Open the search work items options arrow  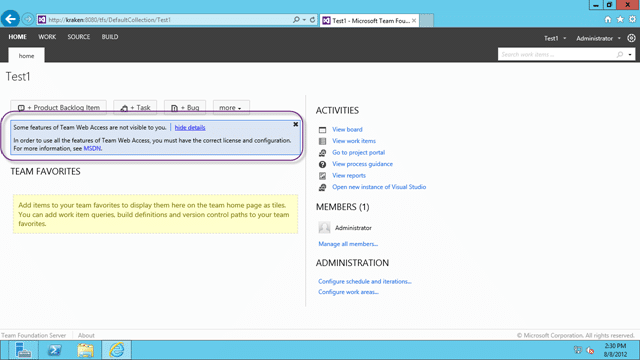tap(630, 55)
